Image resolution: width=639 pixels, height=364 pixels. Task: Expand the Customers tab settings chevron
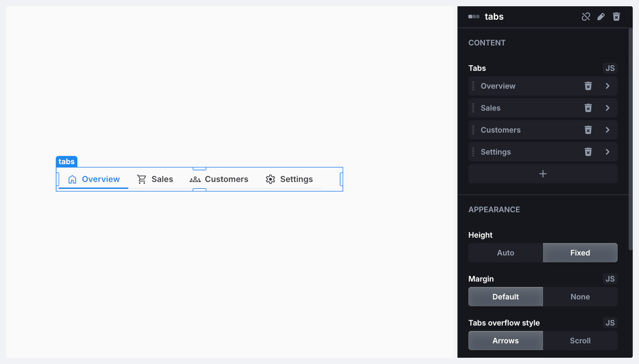(607, 130)
